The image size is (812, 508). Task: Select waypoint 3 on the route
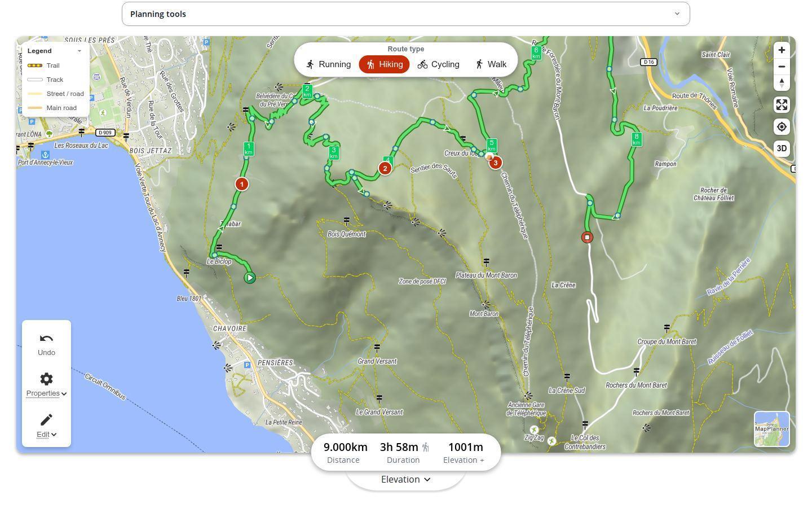[x=495, y=163]
